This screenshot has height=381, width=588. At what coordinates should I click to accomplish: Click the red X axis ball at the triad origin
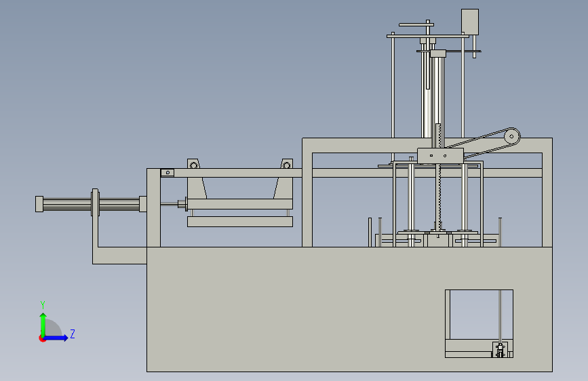[42, 338]
